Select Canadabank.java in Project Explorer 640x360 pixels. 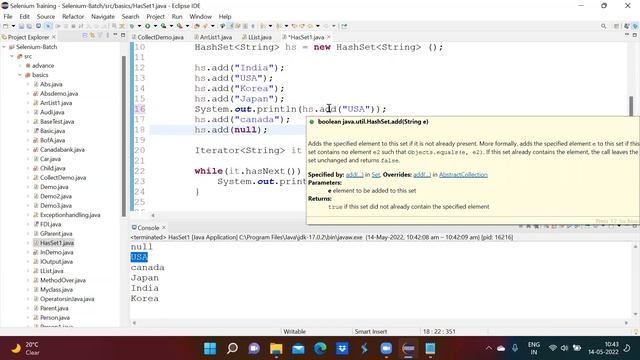(x=62, y=149)
